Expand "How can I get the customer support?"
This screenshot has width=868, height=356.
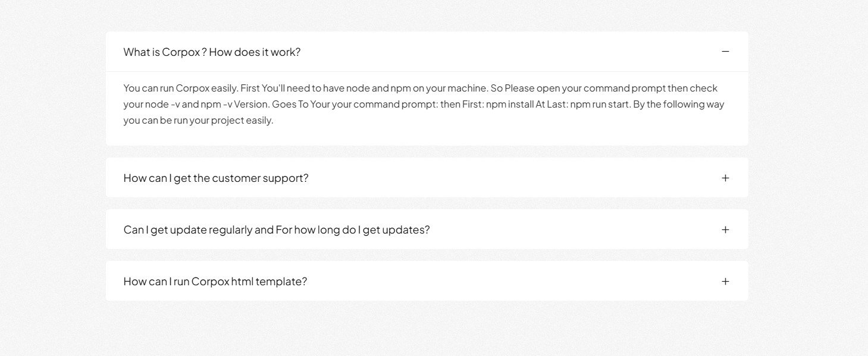(x=216, y=178)
